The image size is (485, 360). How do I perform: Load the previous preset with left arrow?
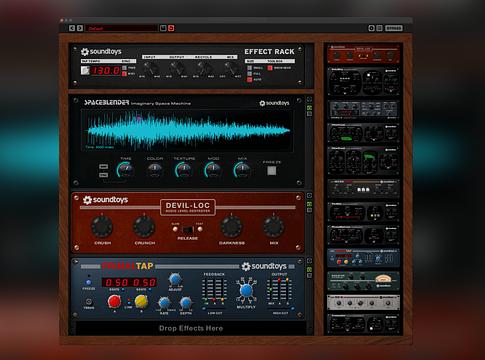(x=72, y=28)
